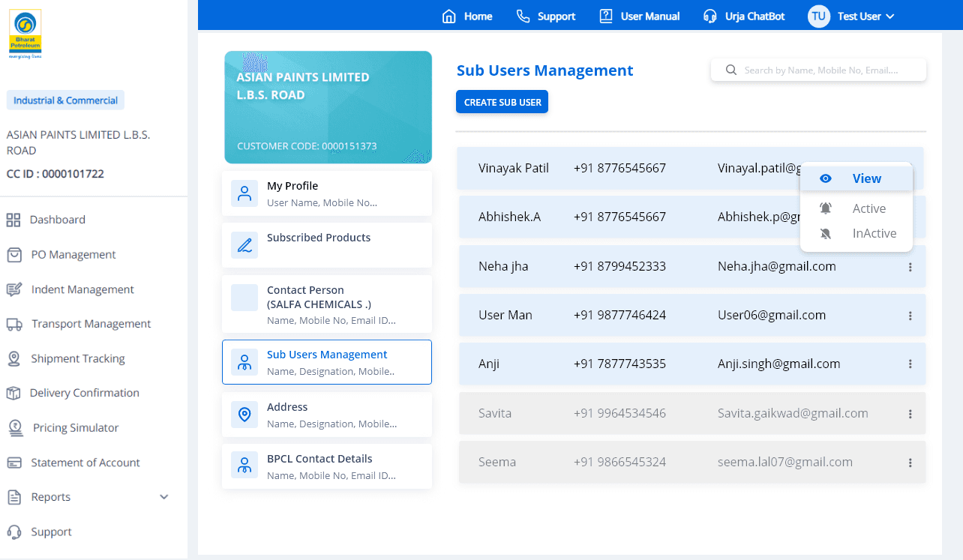
Task: Click the muted bell icon beside InActive
Action: 826,234
